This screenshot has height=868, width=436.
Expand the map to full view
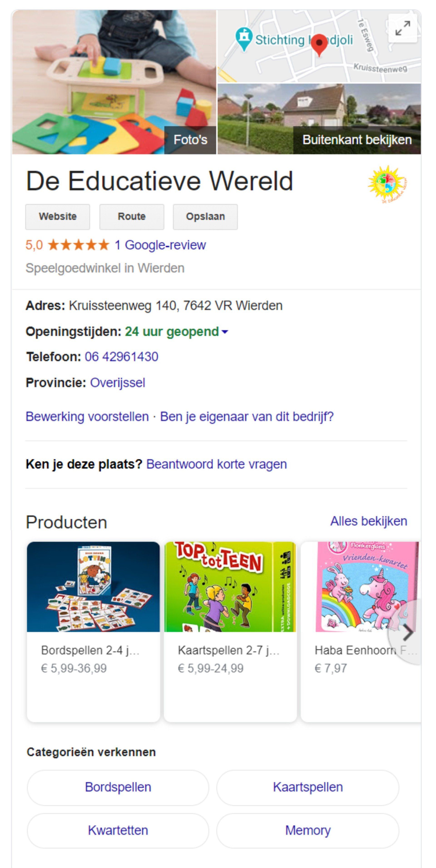coord(402,28)
